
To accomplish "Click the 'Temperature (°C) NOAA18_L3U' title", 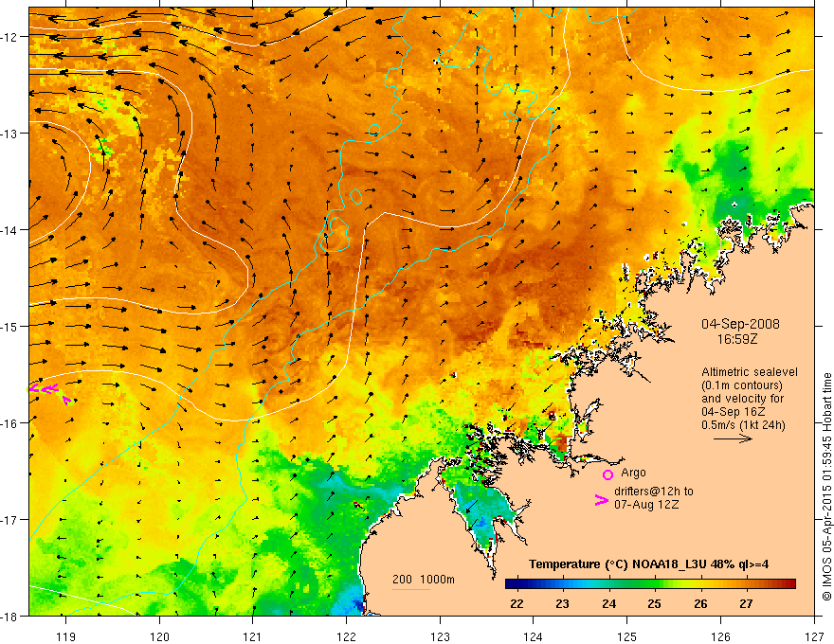I will coord(617,564).
